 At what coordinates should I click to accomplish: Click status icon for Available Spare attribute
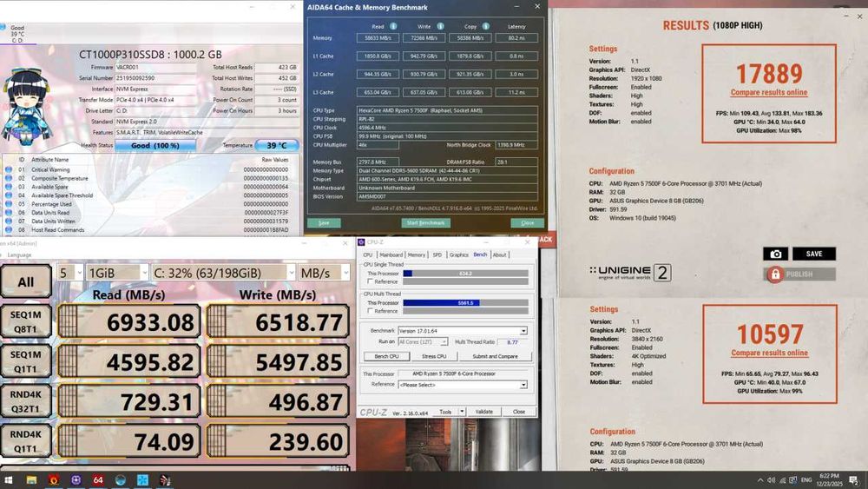click(x=9, y=187)
